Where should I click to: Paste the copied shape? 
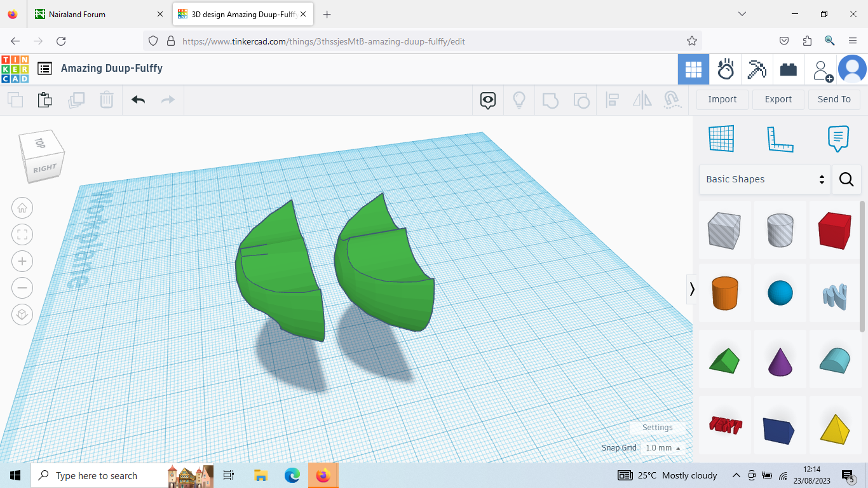click(44, 100)
